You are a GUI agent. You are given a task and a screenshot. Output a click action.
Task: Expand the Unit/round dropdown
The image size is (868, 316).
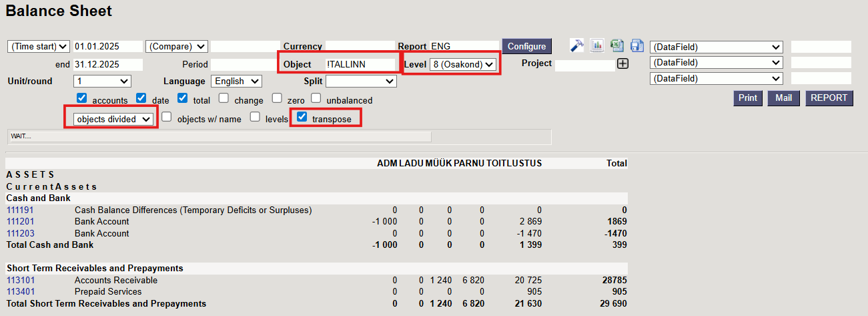[102, 81]
